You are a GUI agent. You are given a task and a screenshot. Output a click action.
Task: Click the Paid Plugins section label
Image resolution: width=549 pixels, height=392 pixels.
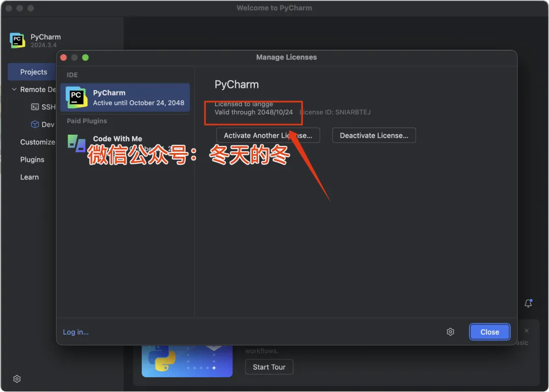point(86,121)
